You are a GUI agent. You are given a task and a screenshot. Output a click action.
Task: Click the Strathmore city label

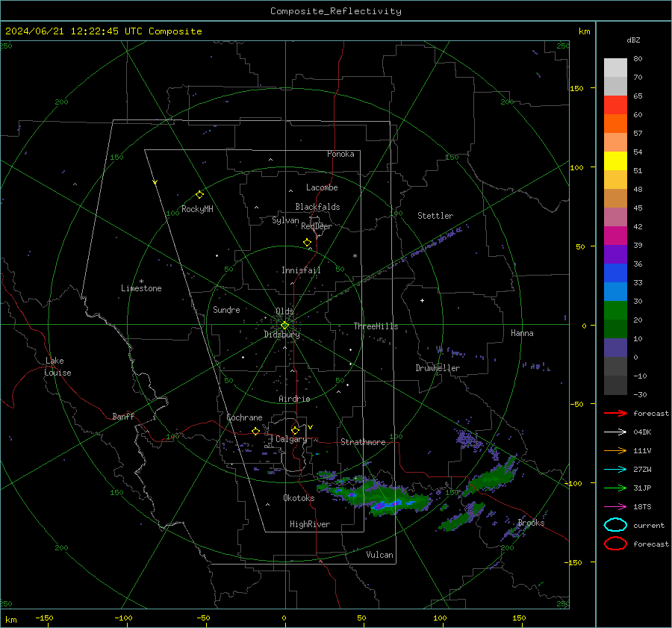363,442
